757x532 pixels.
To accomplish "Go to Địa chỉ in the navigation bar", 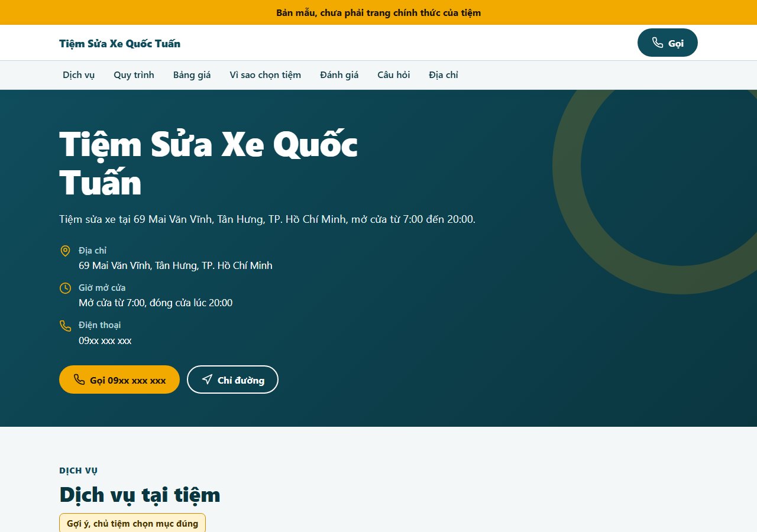I will point(444,75).
